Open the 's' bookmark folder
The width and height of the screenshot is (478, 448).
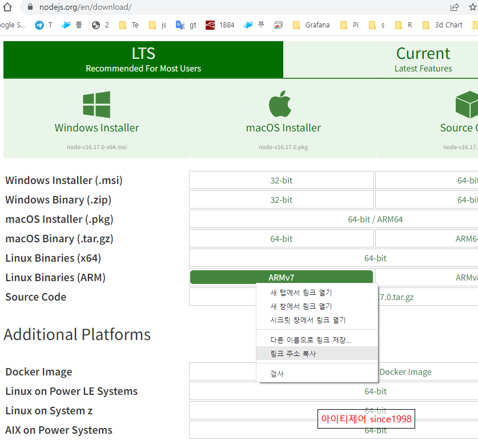click(x=377, y=25)
